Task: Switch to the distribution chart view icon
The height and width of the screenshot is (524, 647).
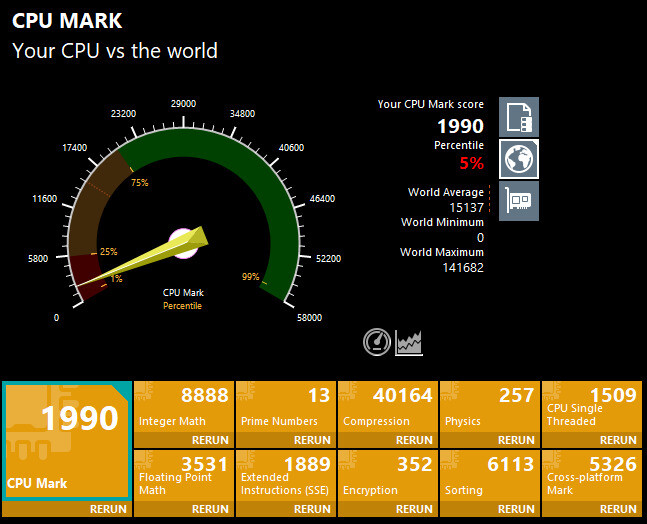Action: tap(409, 342)
